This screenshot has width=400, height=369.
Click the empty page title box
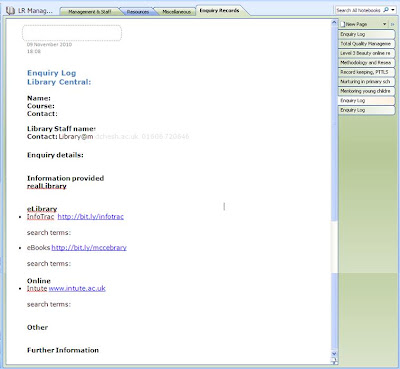point(72,33)
